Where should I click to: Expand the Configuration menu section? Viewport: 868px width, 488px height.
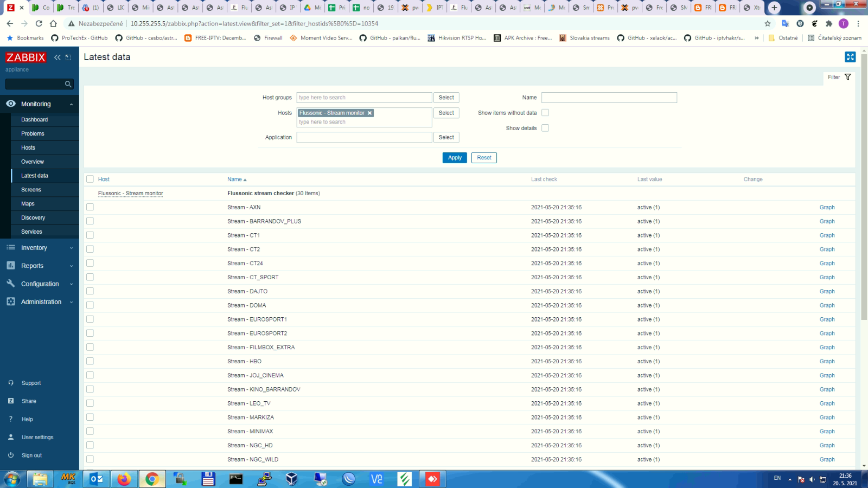pyautogui.click(x=39, y=284)
